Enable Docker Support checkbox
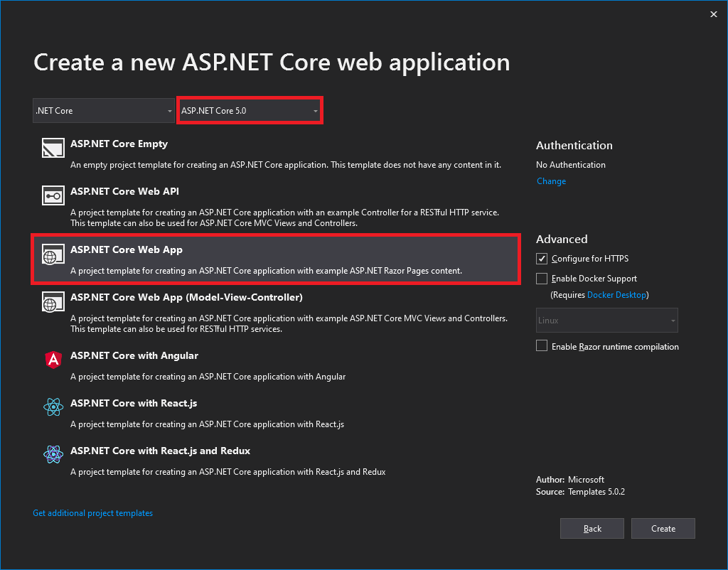This screenshot has width=728, height=570. 541,279
